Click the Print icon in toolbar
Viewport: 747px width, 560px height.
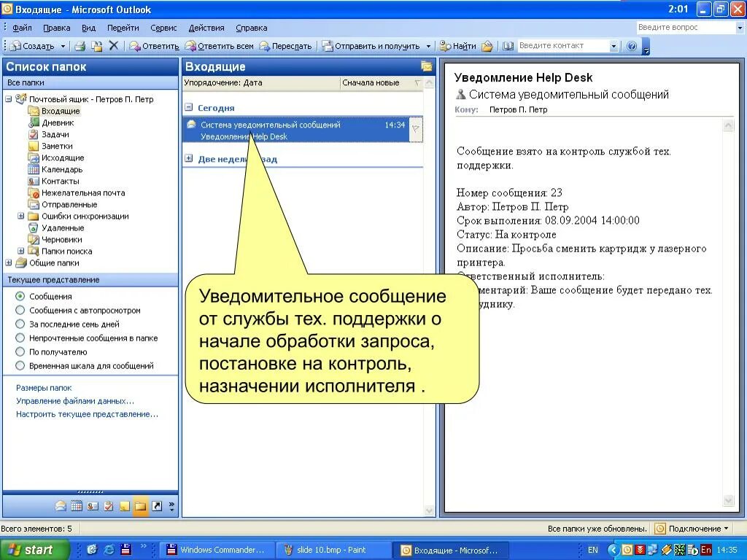(80, 46)
